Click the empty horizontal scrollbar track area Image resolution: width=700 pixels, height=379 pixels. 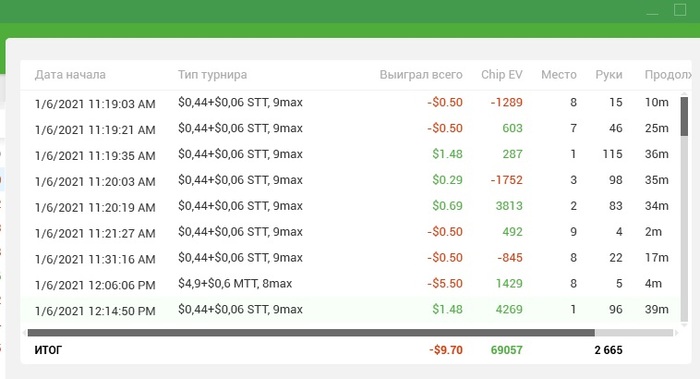tap(634, 333)
